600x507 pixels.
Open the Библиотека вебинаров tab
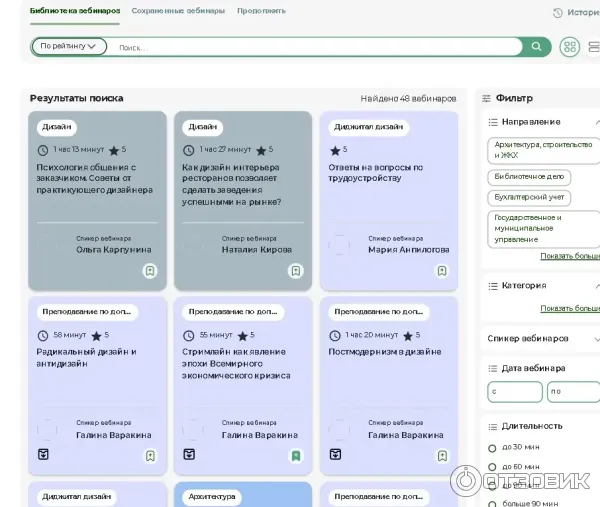75,11
